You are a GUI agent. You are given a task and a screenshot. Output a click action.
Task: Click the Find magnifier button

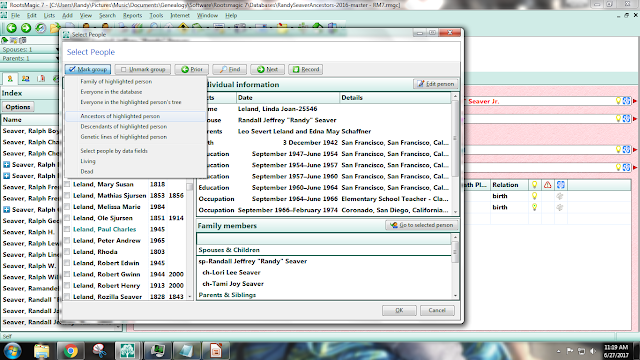(x=229, y=69)
